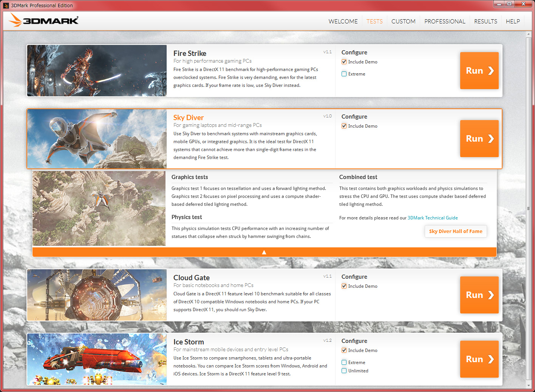Uncheck Include Demo for Sky Diver
The height and width of the screenshot is (392, 535).
coord(344,126)
